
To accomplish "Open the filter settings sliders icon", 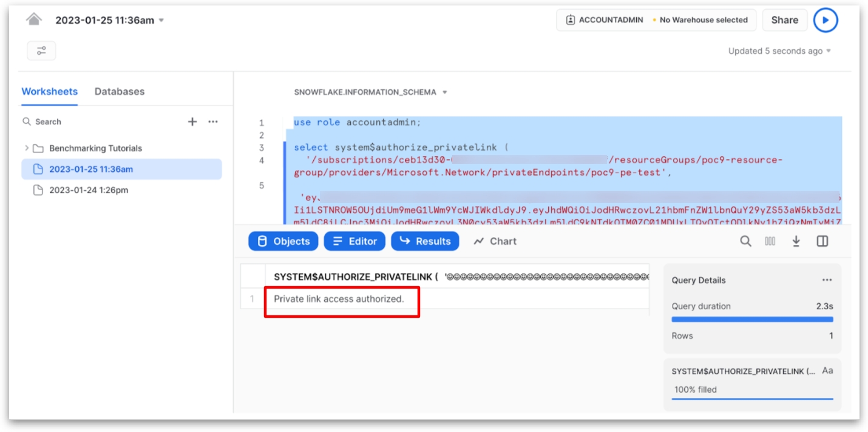I will pyautogui.click(x=41, y=50).
